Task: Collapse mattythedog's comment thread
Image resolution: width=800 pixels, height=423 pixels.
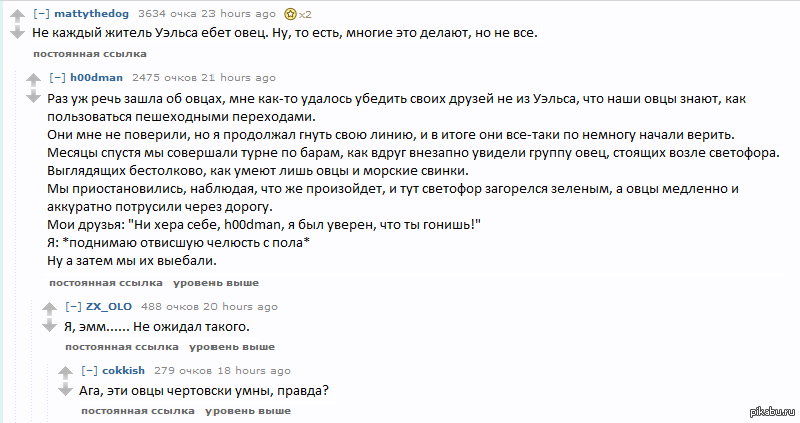Action: pyautogui.click(x=41, y=14)
